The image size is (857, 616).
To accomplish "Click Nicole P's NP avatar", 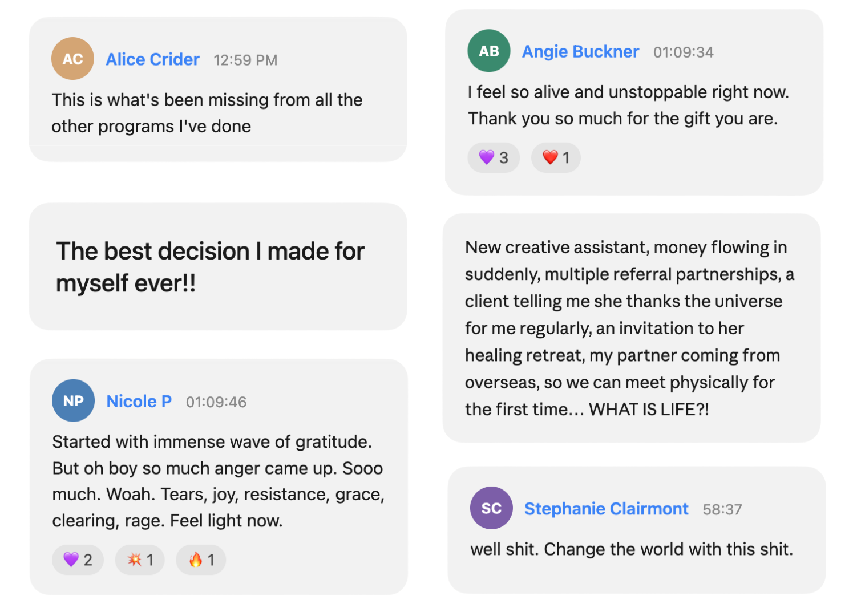I will (x=73, y=400).
